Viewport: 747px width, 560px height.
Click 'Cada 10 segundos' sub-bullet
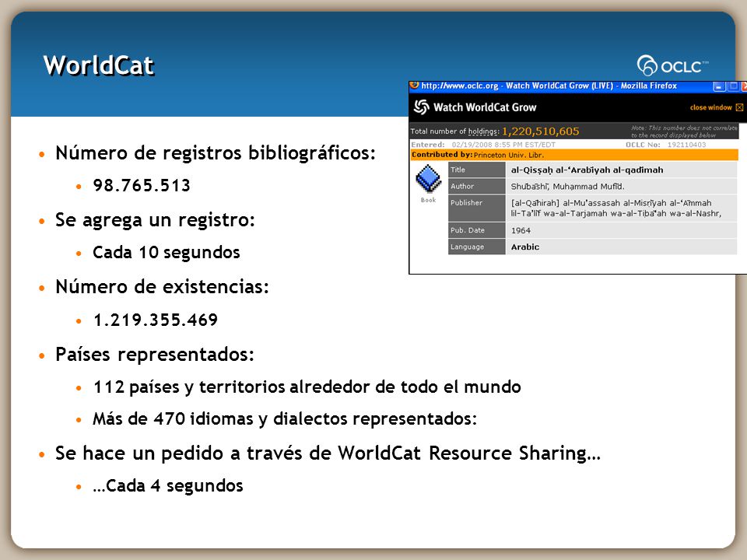click(x=167, y=252)
